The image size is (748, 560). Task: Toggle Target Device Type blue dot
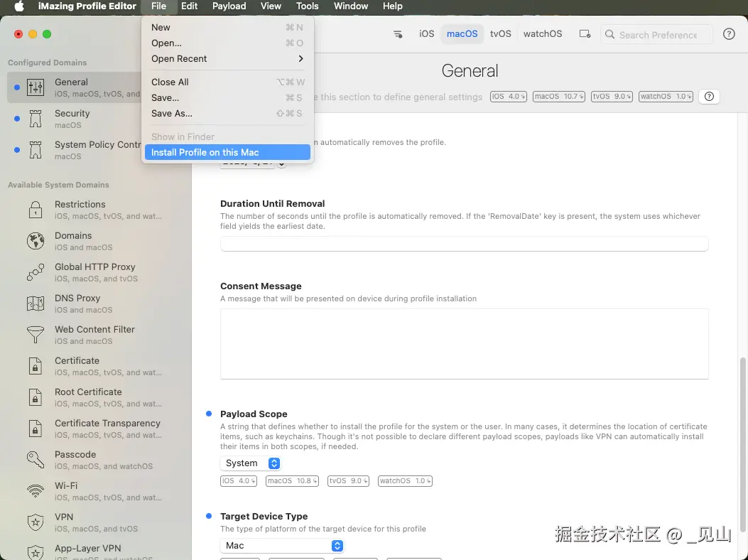pyautogui.click(x=208, y=516)
